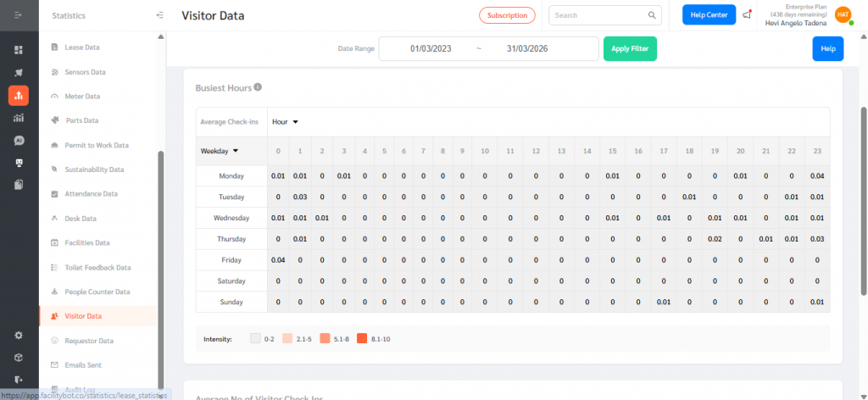Viewport: 868px width, 400px height.
Task: Collapse the Statistics sidebar panel
Action: tap(160, 15)
